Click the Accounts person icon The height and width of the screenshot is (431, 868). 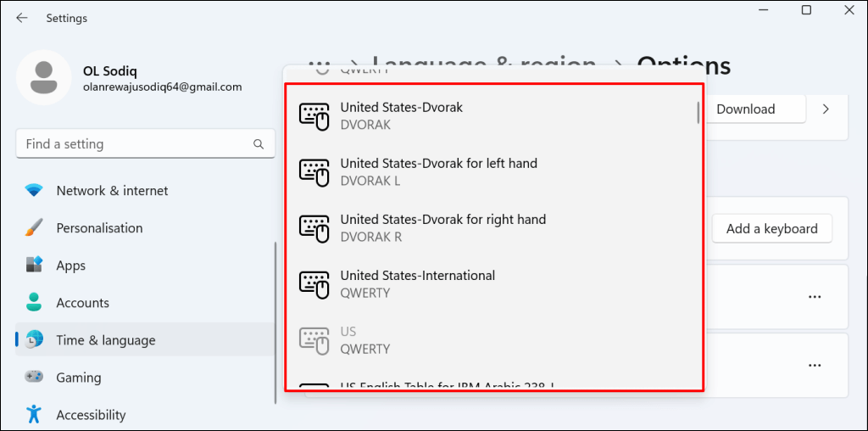click(x=34, y=303)
